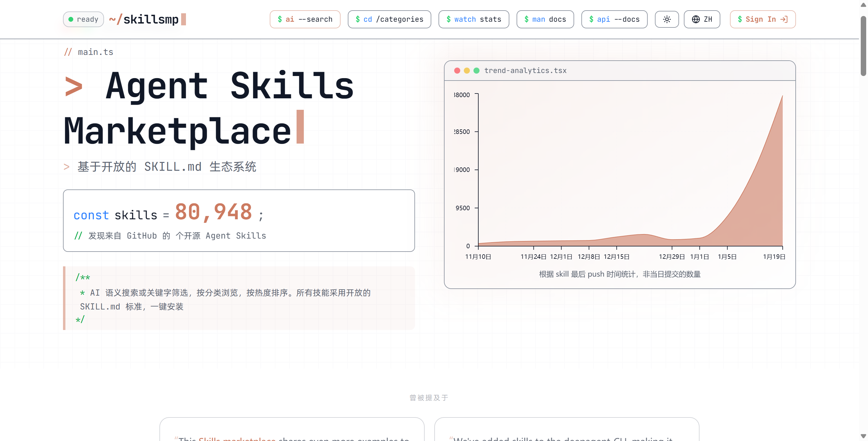
Task: Open the Skills marketplace link in the testimonial
Action: point(237,439)
